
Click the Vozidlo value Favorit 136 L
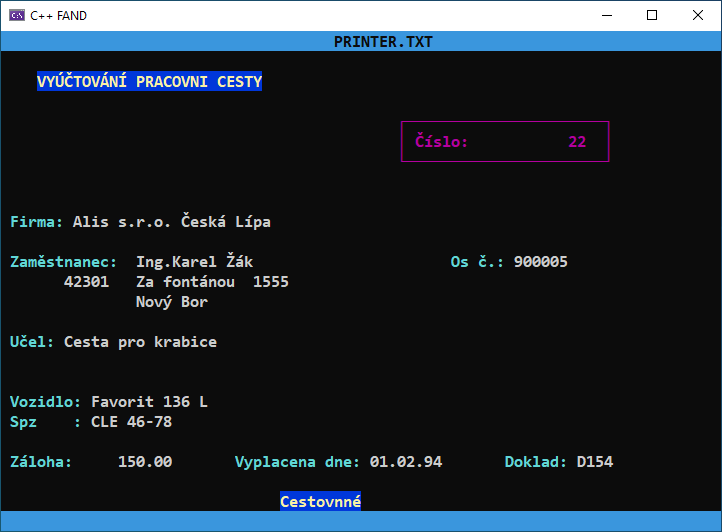[149, 402]
